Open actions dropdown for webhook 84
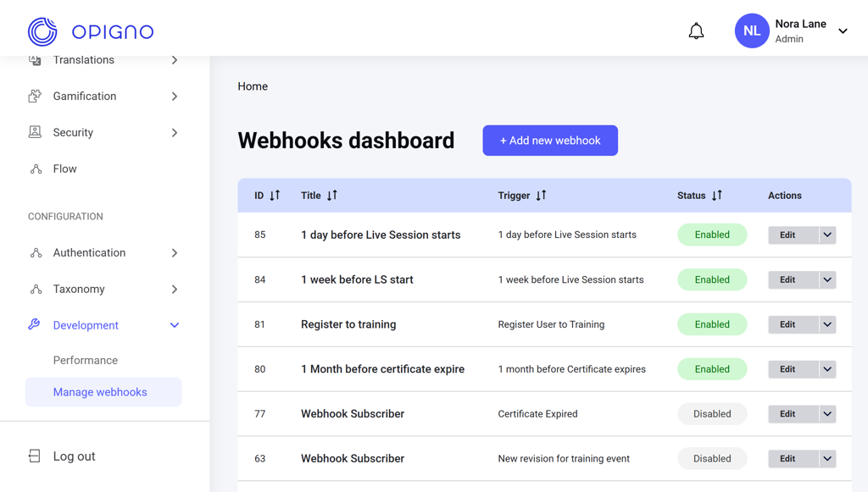The width and height of the screenshot is (868, 492). [x=827, y=279]
